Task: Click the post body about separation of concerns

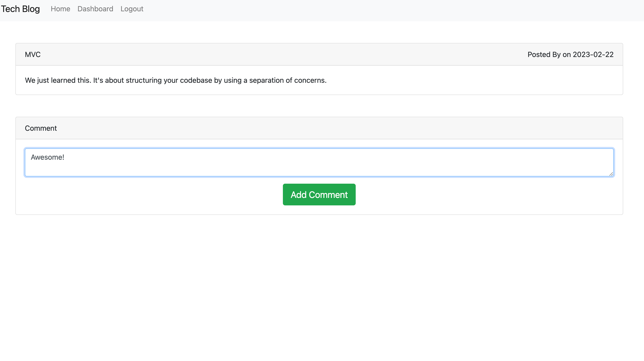Action: coord(175,80)
